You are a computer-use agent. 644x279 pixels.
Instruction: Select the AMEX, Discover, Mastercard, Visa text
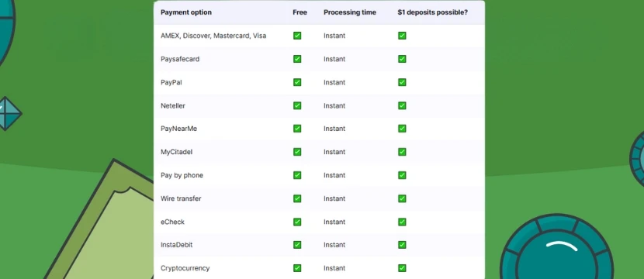[213, 36]
